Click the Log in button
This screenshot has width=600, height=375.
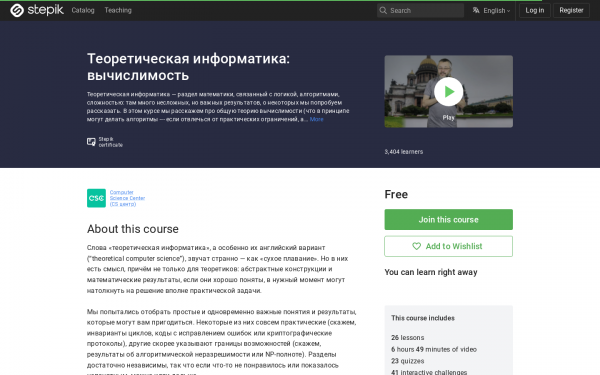[x=535, y=10]
